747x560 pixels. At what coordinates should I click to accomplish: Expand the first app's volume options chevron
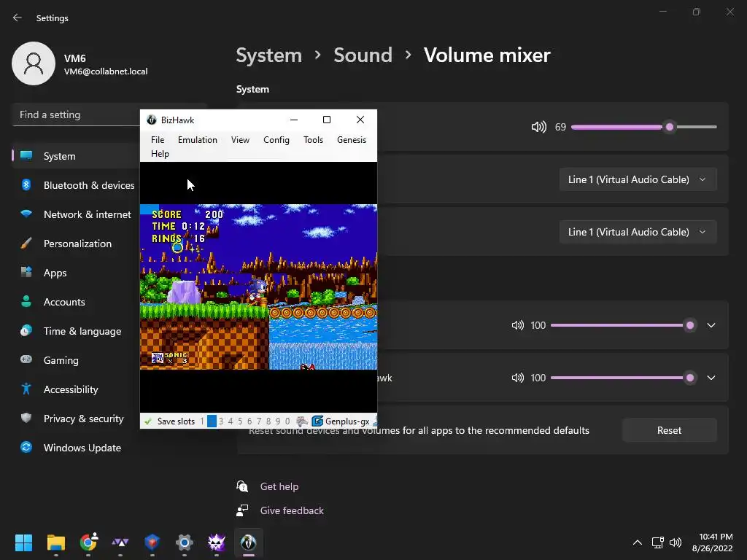pyautogui.click(x=711, y=325)
